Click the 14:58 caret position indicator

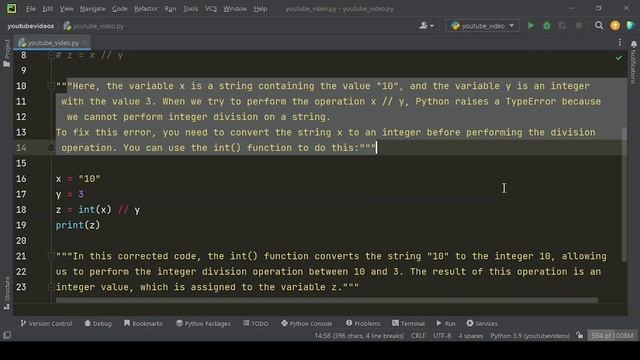click(x=359, y=336)
